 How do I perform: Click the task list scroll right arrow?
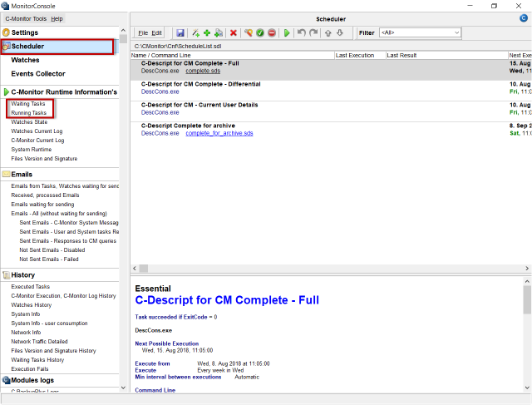pyautogui.click(x=527, y=268)
